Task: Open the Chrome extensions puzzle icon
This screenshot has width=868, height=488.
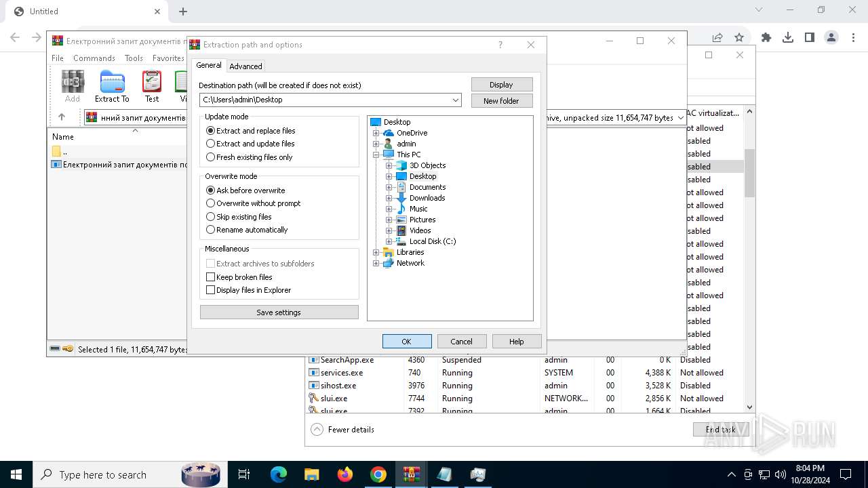Action: [x=766, y=38]
